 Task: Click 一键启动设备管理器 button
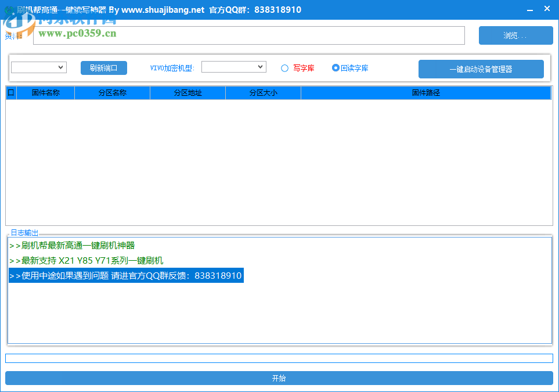click(481, 69)
